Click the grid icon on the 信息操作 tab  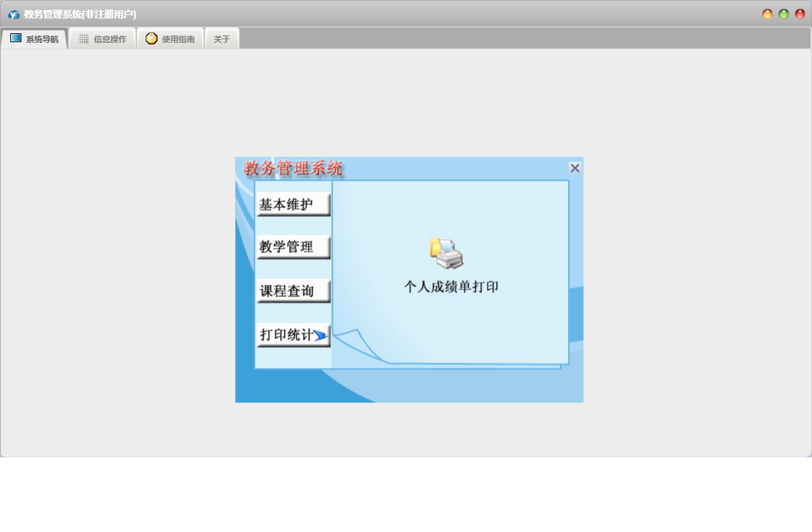tap(84, 38)
